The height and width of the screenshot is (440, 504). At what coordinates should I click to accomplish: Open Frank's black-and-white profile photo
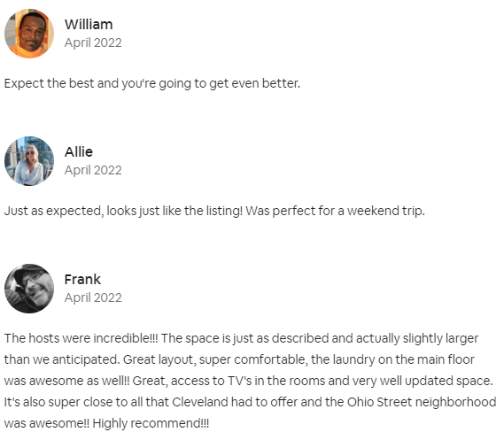coord(29,289)
